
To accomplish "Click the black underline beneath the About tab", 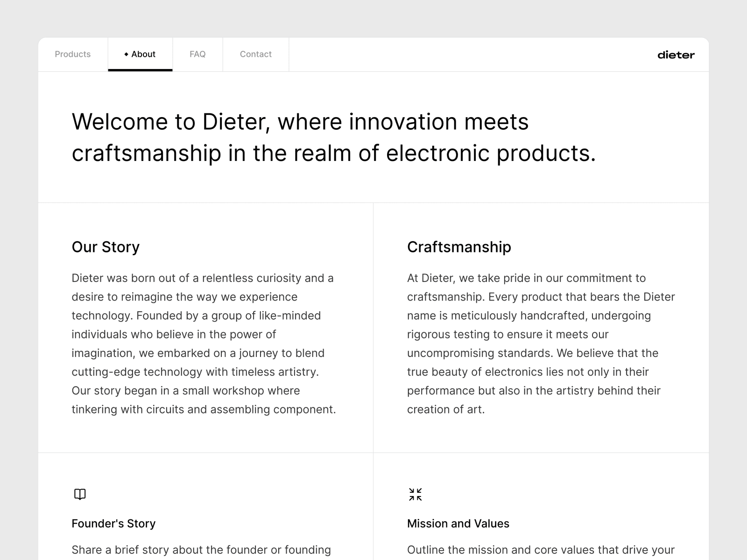I will coord(140,70).
